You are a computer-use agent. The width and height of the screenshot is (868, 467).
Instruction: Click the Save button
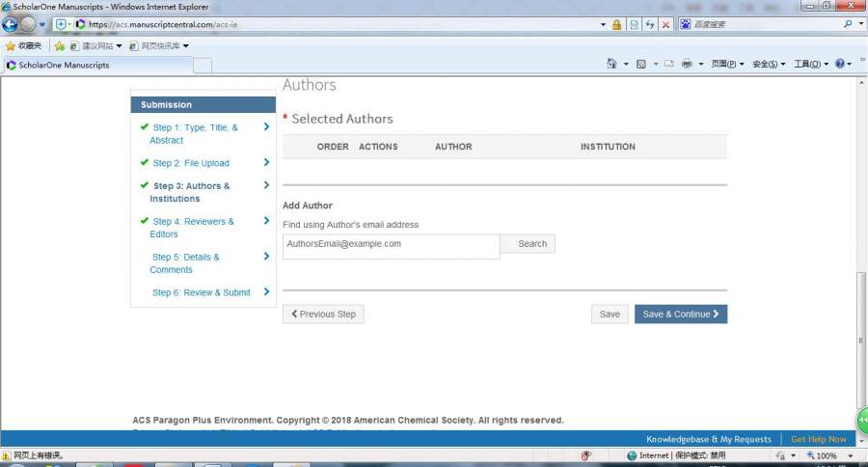[610, 315]
